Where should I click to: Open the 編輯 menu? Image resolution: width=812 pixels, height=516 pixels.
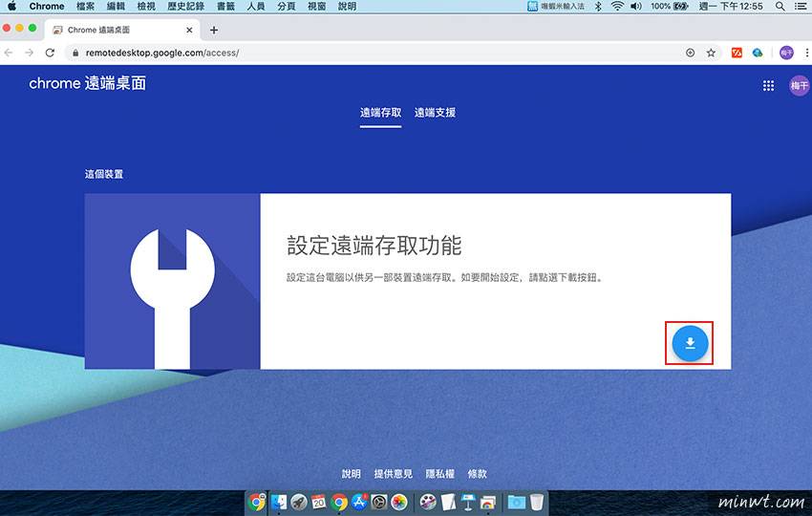click(x=116, y=7)
